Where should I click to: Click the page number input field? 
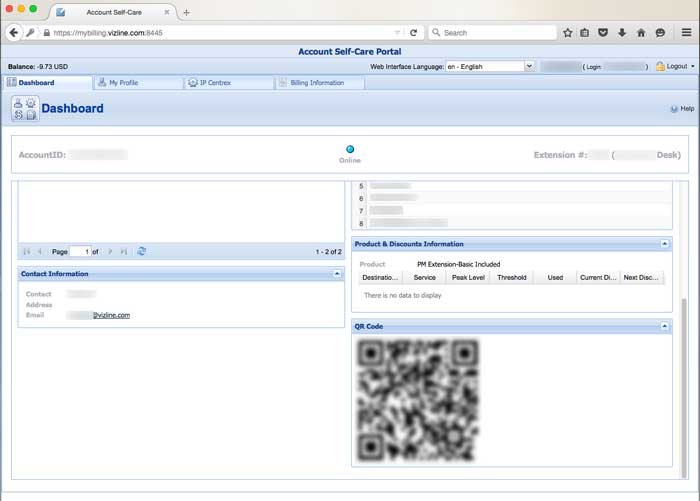pos(80,252)
